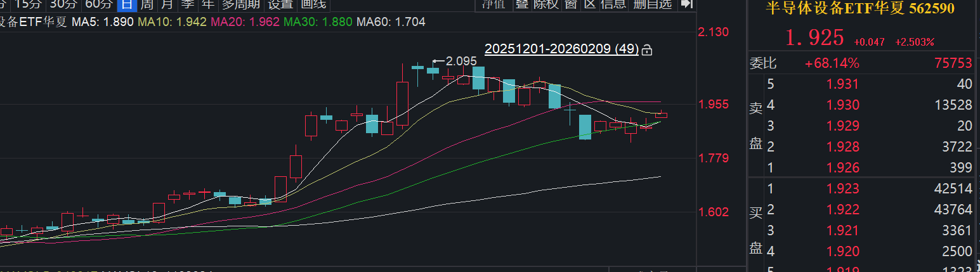Viewport: 980px width, 272px height.
Task: Click the lock icon beside the date range
Action: pyautogui.click(x=647, y=49)
